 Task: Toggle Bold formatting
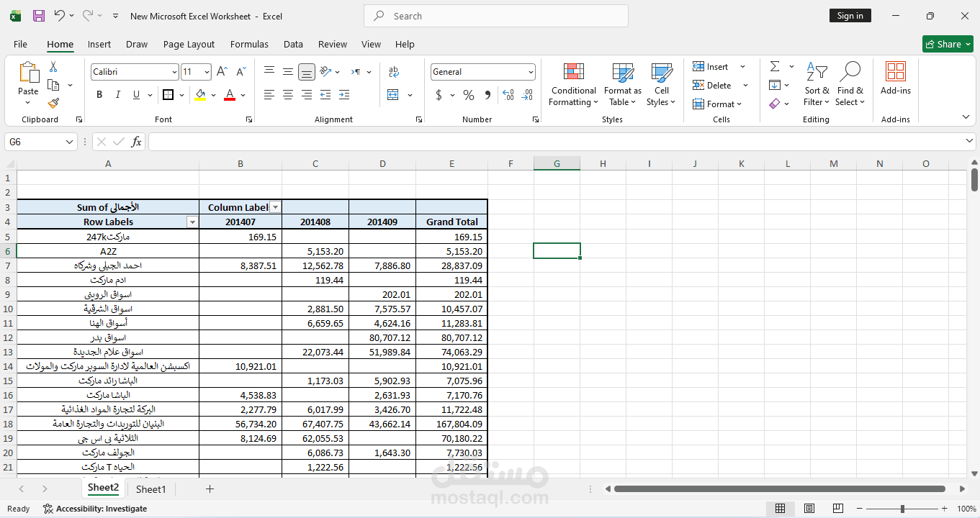coord(99,95)
